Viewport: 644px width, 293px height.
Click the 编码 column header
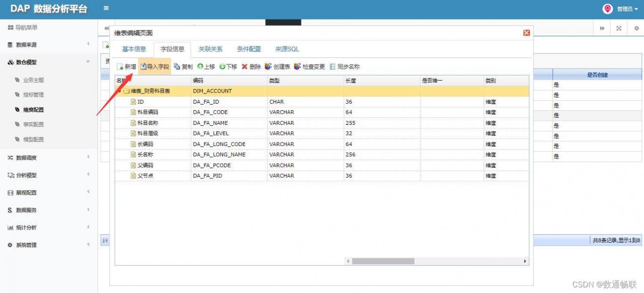click(229, 81)
